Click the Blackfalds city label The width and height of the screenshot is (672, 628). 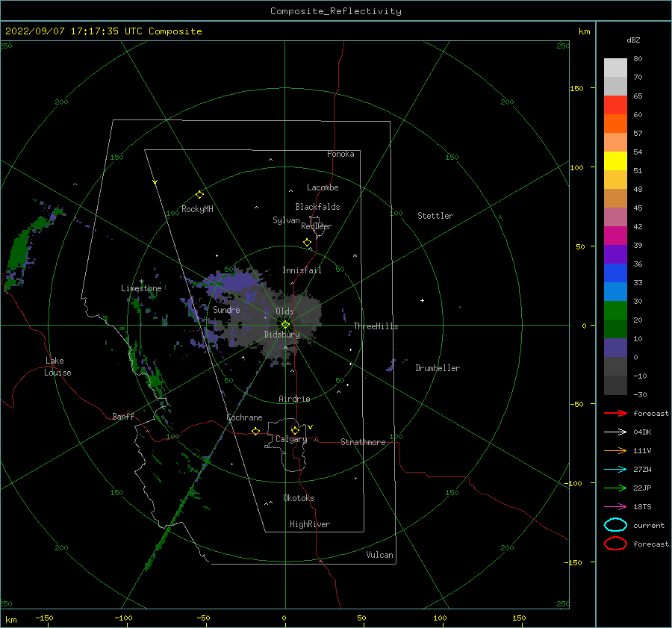(x=317, y=207)
